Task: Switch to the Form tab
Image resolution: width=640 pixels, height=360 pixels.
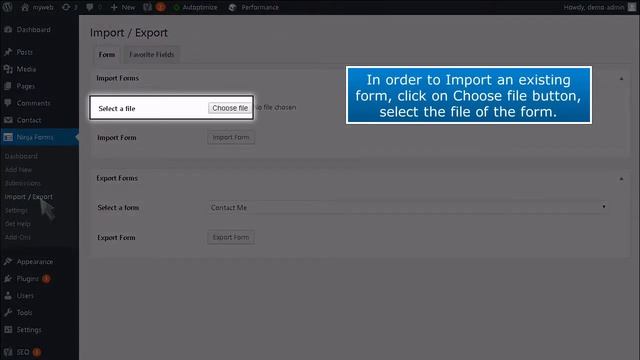Action: tap(107, 54)
